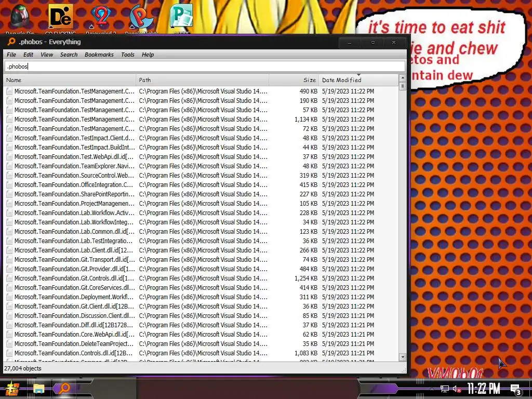This screenshot has width=532, height=399.
Task: Open the Help menu
Action: pos(148,55)
